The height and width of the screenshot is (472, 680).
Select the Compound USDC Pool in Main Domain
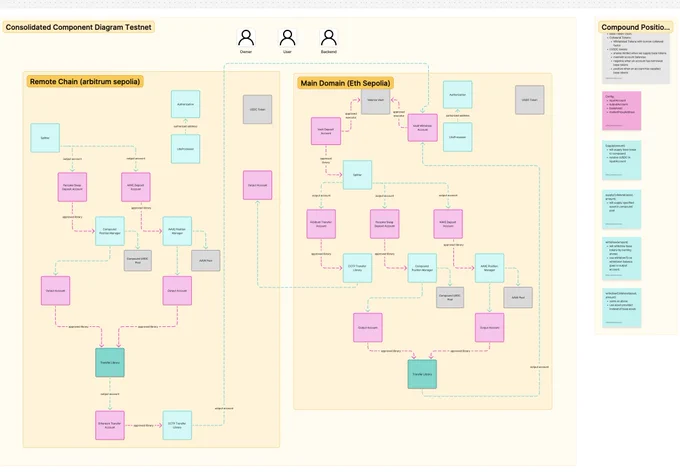450,298
